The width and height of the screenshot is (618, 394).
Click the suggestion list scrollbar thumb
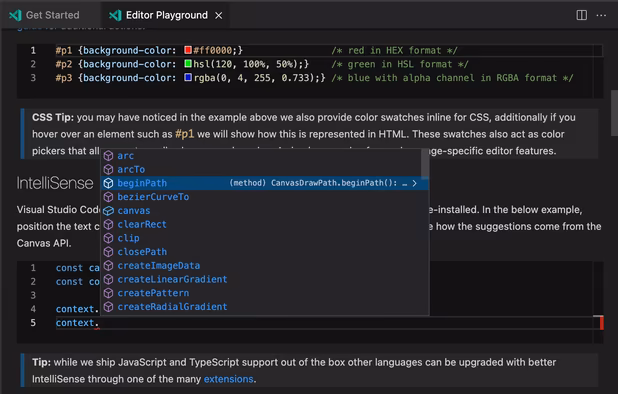425,164
